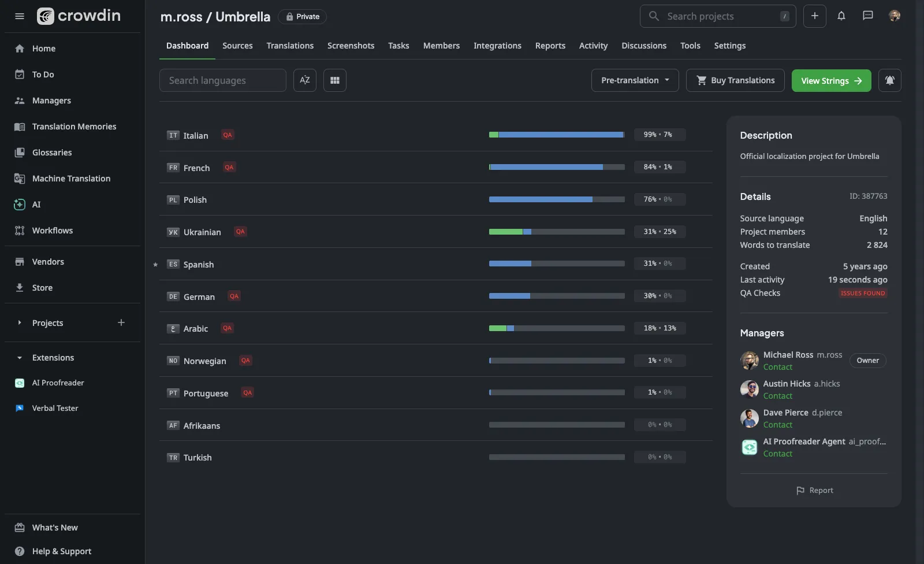Click the QA badge next to Italian

[x=228, y=135]
